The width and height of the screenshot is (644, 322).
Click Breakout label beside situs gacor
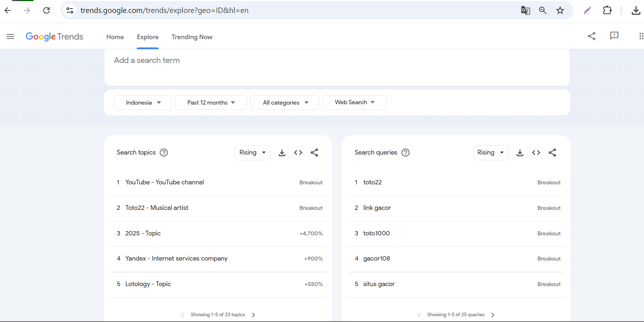pyautogui.click(x=549, y=284)
